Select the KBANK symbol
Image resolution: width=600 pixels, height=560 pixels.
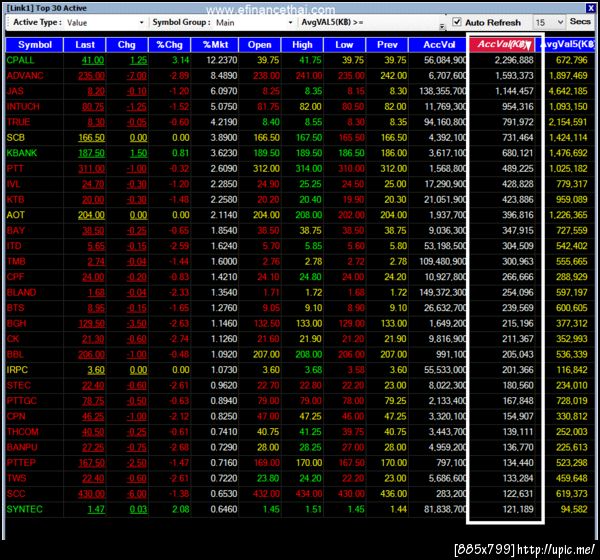[22, 153]
